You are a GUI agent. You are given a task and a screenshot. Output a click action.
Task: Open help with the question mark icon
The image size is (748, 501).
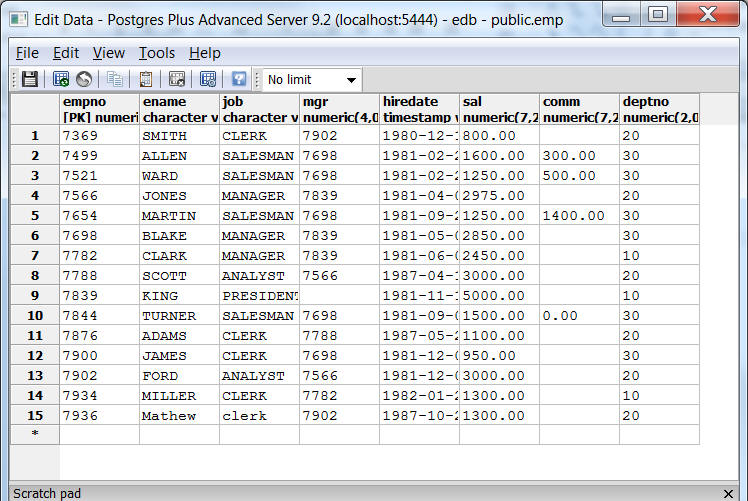click(239, 79)
